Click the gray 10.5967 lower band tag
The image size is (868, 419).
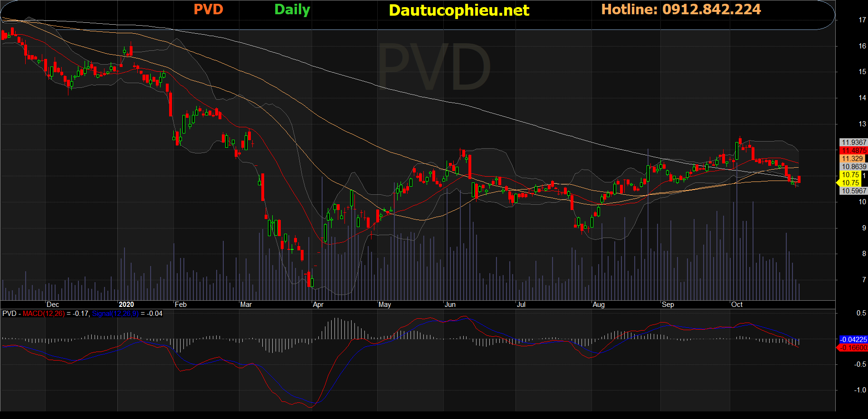coord(854,191)
